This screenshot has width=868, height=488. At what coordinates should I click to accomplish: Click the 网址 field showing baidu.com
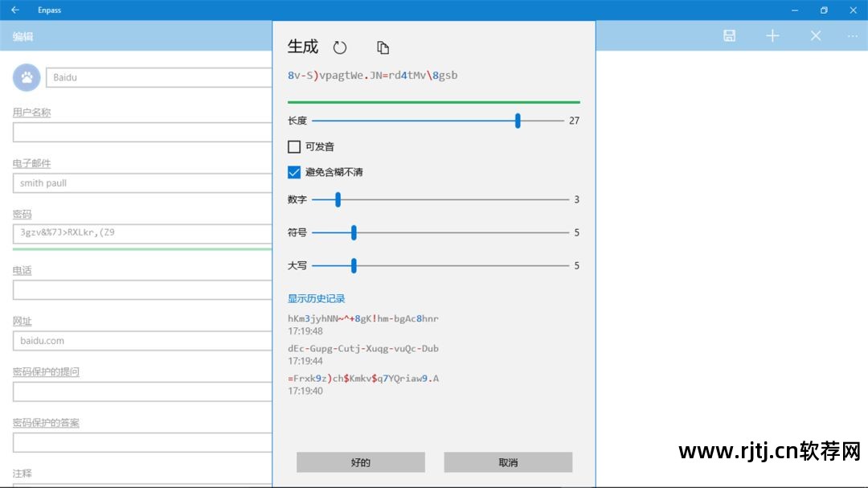143,340
